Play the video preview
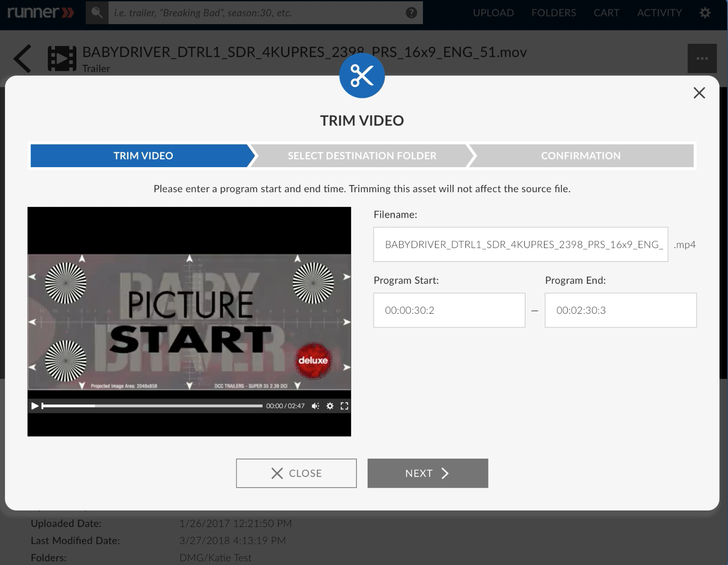 (34, 406)
